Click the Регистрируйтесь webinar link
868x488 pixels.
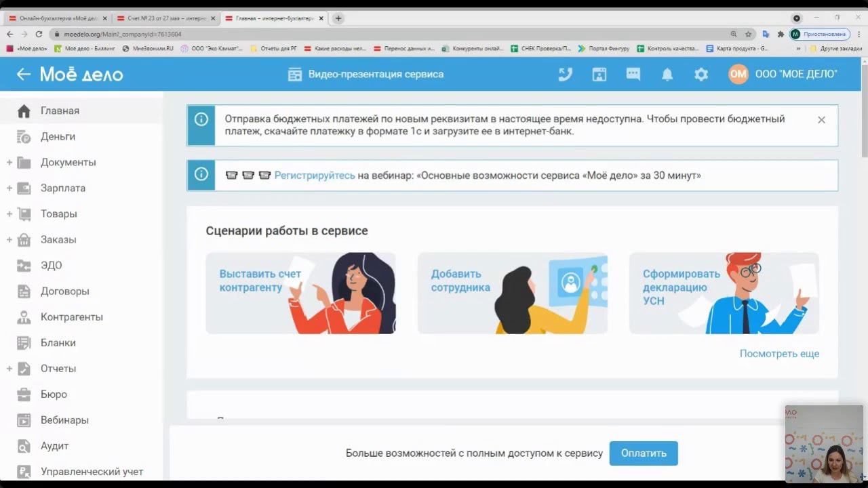(315, 176)
